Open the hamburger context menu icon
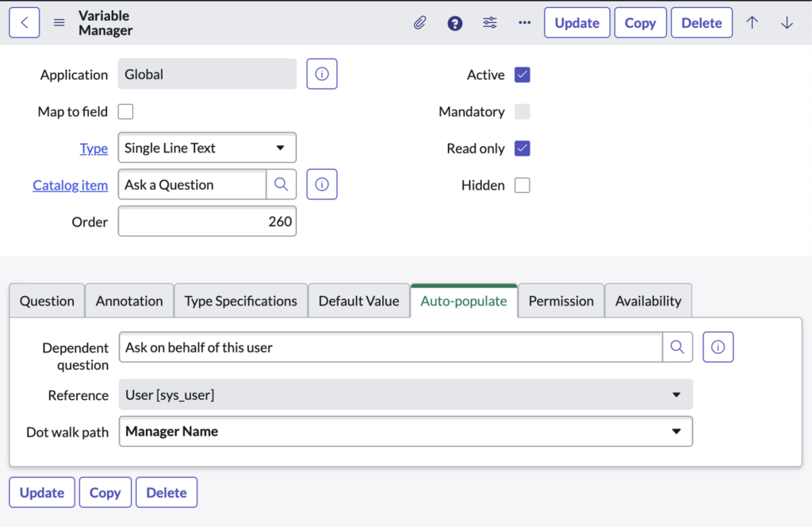Screen dimensions: 812x527 [x=59, y=23]
